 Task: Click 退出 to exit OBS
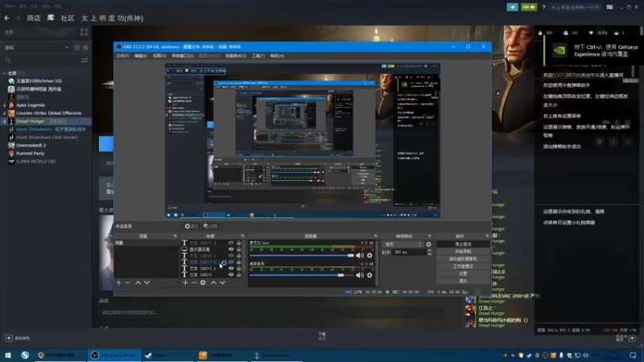(463, 281)
